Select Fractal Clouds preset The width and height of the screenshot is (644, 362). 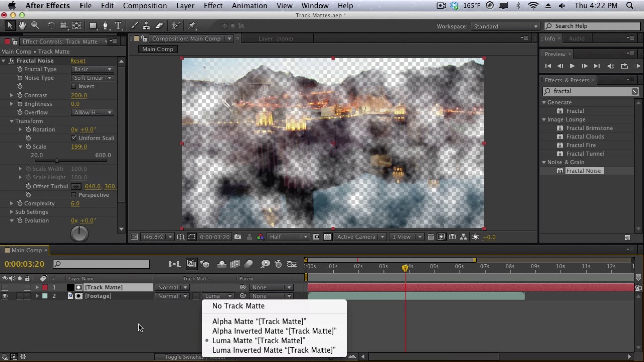[585, 137]
